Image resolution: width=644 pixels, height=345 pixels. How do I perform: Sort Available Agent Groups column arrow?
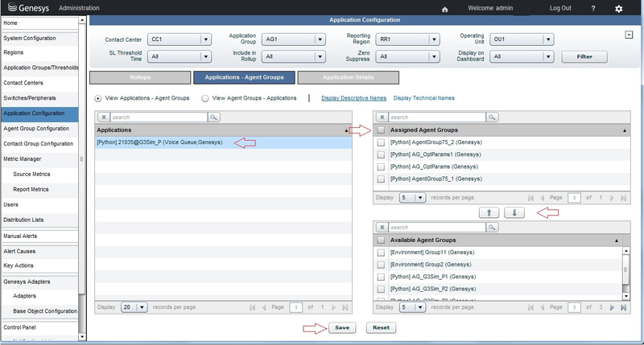616,240
